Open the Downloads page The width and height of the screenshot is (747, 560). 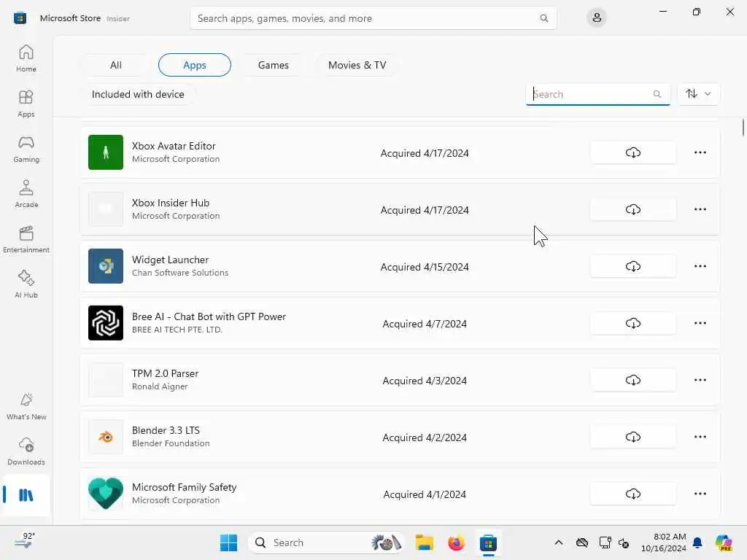[26, 451]
